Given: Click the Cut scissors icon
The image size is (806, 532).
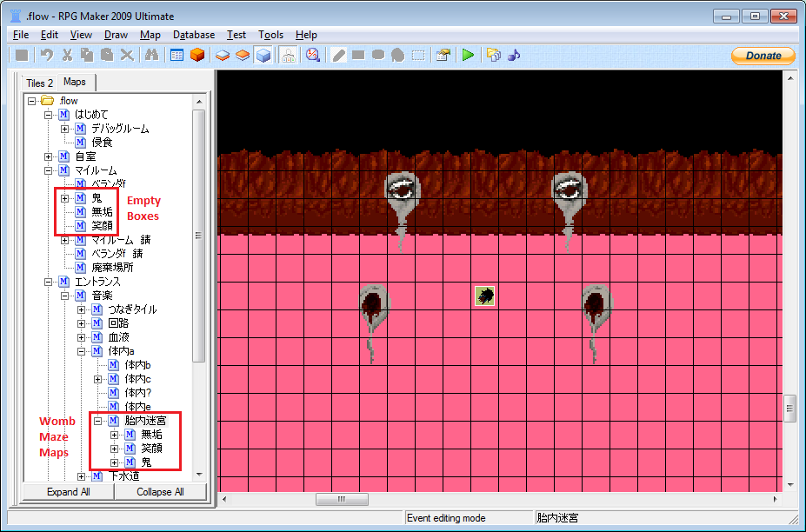Looking at the screenshot, I should [67, 55].
